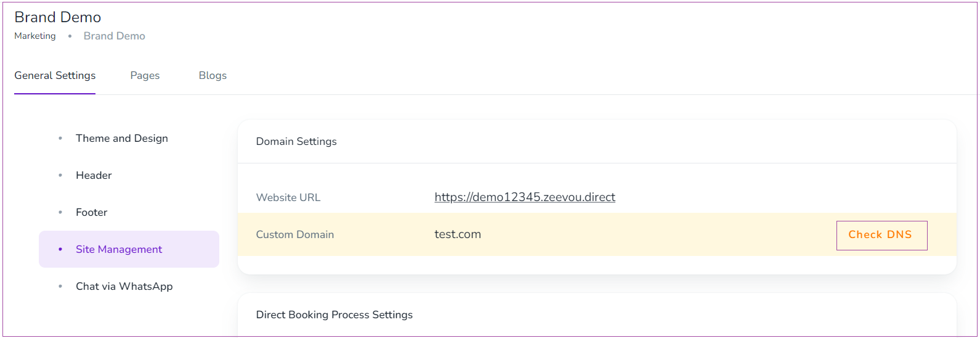This screenshot has width=980, height=338.
Task: Open the General Settings tab
Action: 55,75
